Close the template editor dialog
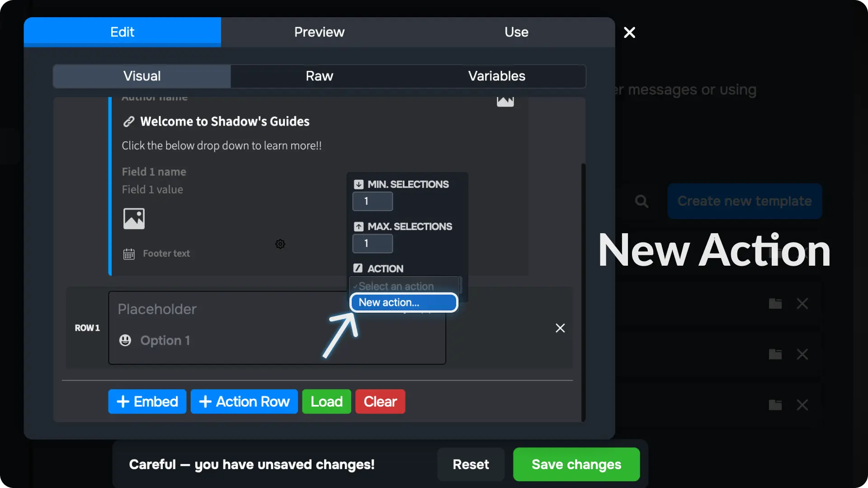 [x=629, y=33]
